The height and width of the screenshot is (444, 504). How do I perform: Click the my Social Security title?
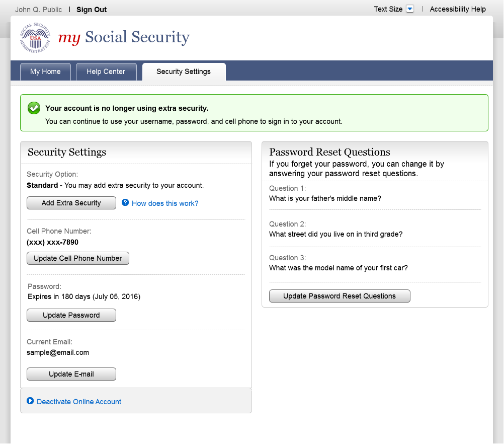point(124,38)
